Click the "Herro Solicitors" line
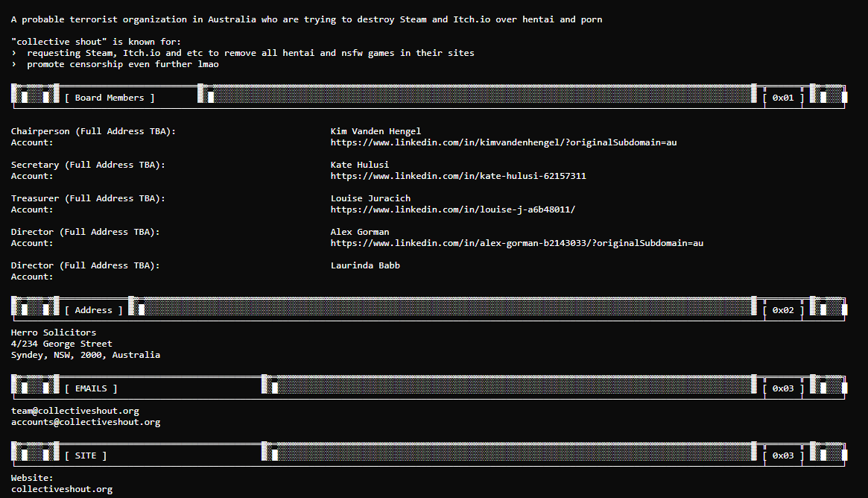The height and width of the screenshot is (498, 868). coord(54,332)
